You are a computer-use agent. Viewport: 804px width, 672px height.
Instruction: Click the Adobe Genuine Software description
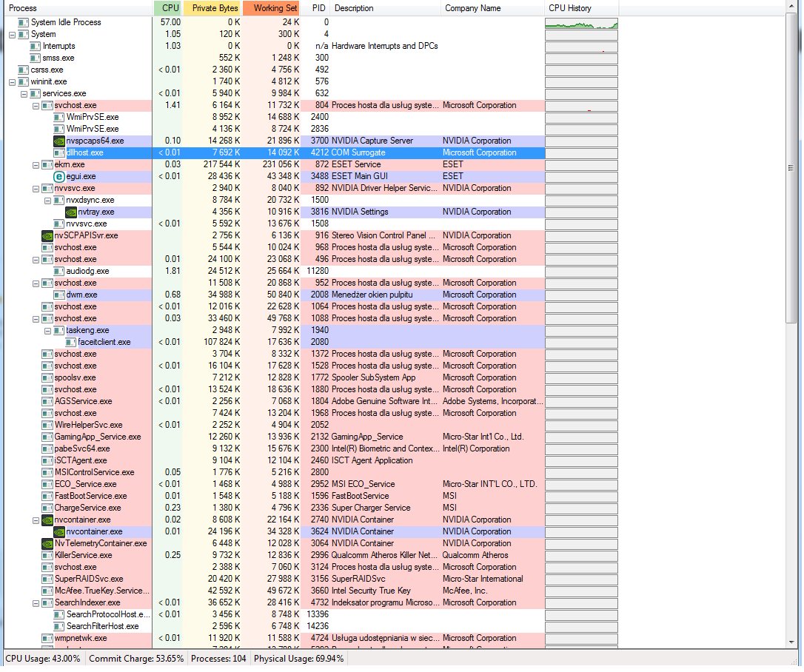[x=384, y=401]
